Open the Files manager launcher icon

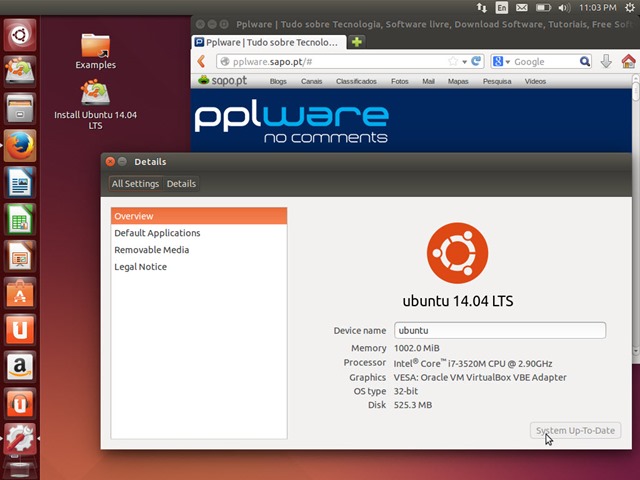click(x=20, y=109)
